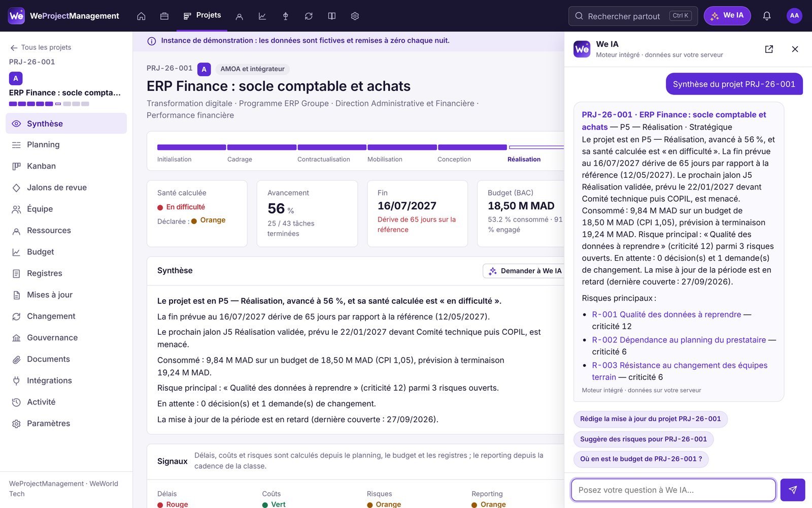The image size is (812, 508).
Task: Open risk link R-001 Qualité des données
Action: pos(666,314)
